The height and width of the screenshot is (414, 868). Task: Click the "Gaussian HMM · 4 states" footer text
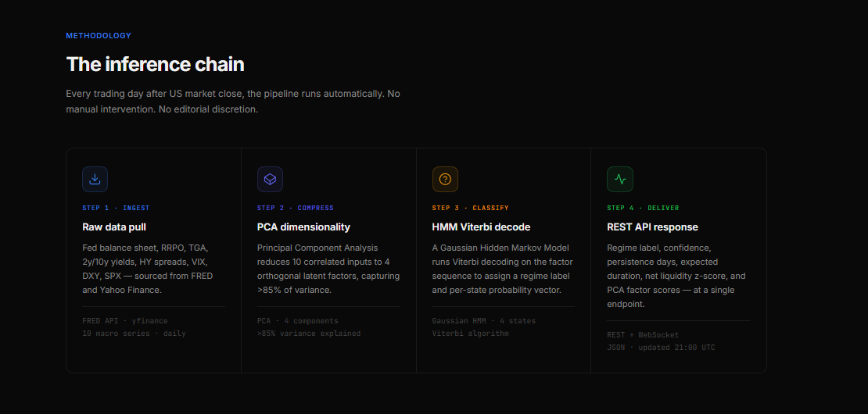click(x=483, y=321)
